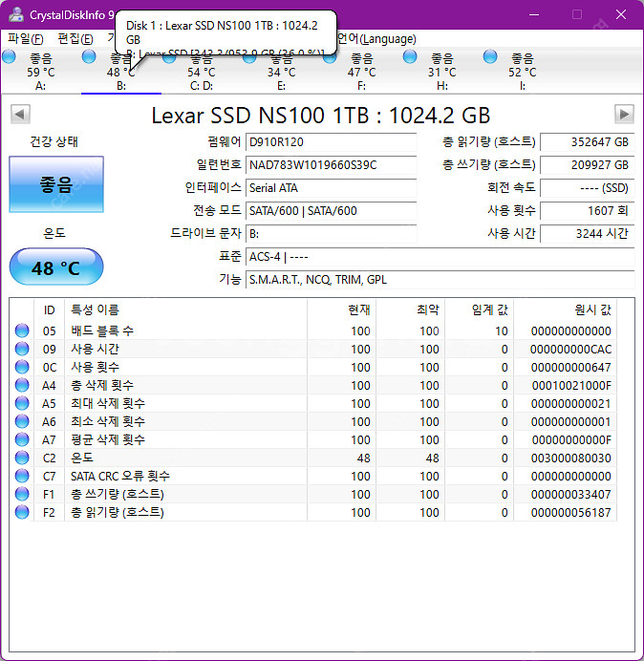Image resolution: width=644 pixels, height=661 pixels.
Task: Close the CrystalDiskInfo window
Action: 621,14
